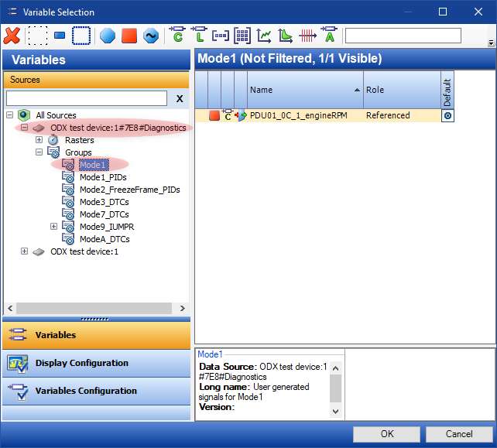The width and height of the screenshot is (497, 448).
Task: Click the blue wave signal icon
Action: click(x=150, y=36)
